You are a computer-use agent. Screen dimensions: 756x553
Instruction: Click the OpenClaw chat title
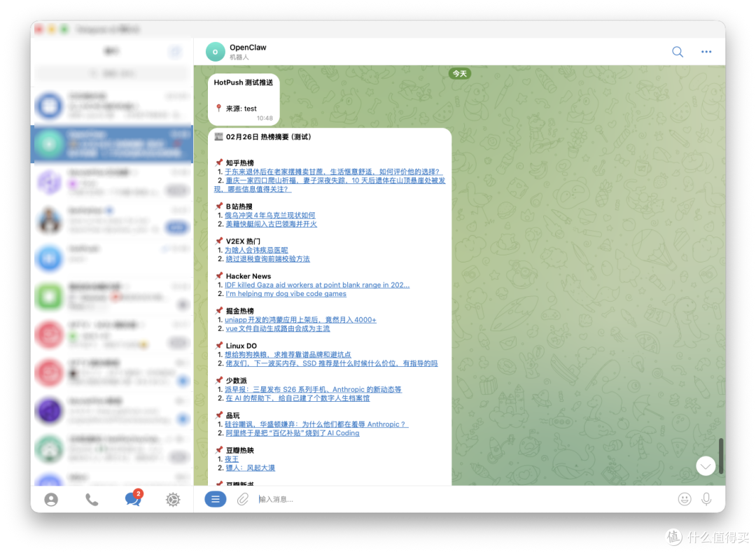(x=248, y=47)
